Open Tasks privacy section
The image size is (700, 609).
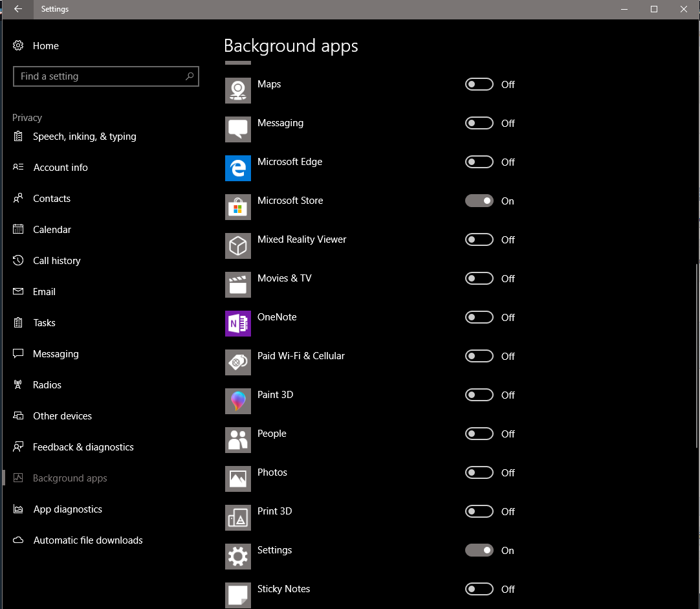point(44,323)
